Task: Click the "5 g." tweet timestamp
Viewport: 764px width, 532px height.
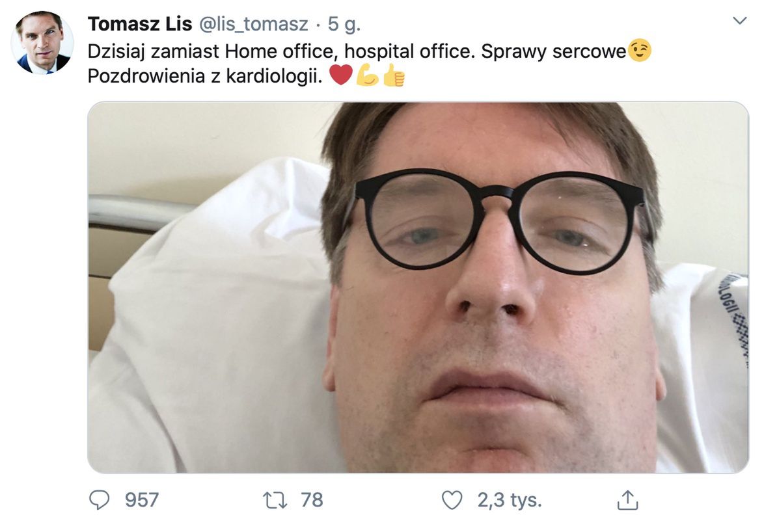Action: click(344, 25)
